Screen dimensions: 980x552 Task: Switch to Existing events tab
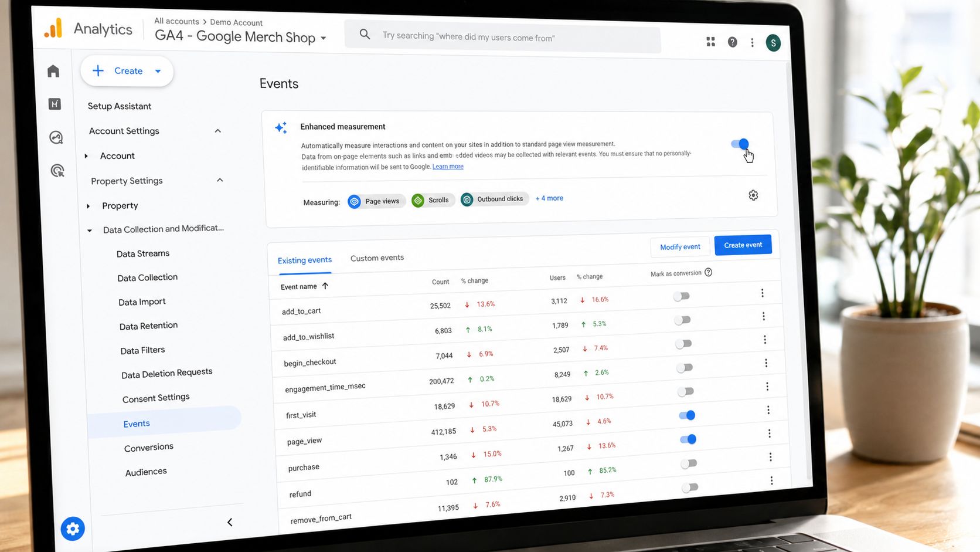pyautogui.click(x=305, y=260)
